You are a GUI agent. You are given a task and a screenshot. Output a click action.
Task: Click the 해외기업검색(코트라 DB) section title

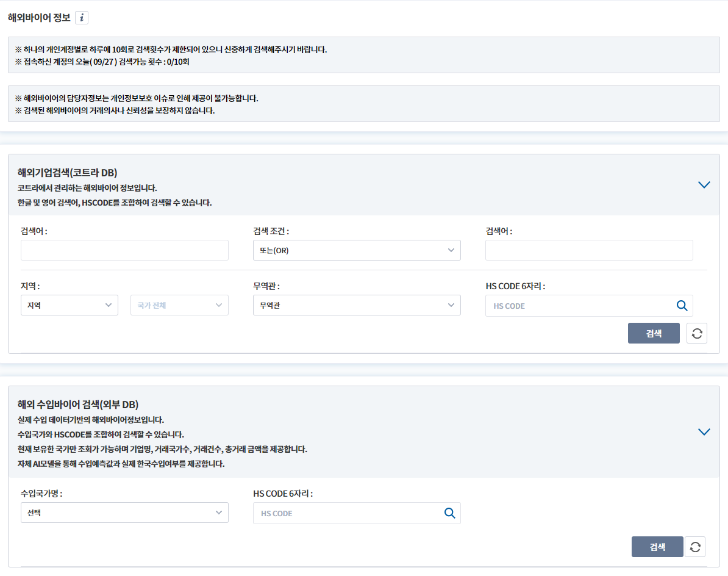pyautogui.click(x=68, y=172)
